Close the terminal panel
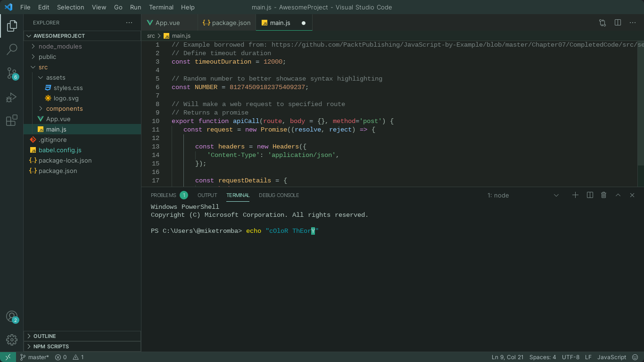The width and height of the screenshot is (644, 362). pyautogui.click(x=632, y=195)
